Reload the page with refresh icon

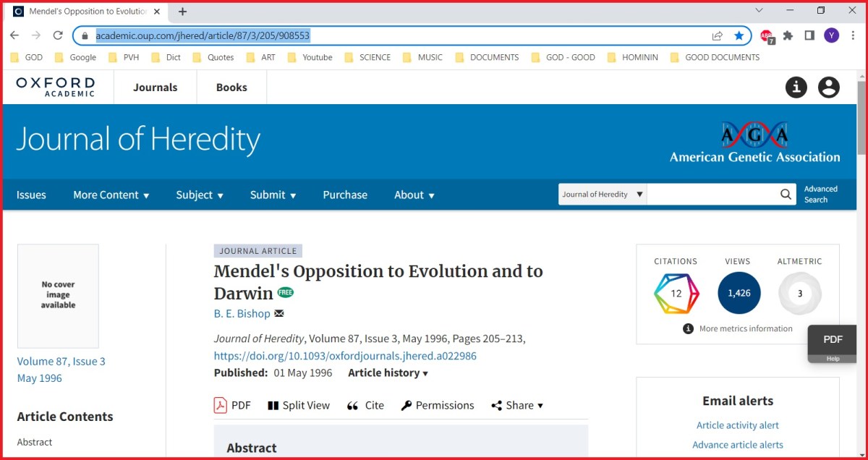point(57,35)
